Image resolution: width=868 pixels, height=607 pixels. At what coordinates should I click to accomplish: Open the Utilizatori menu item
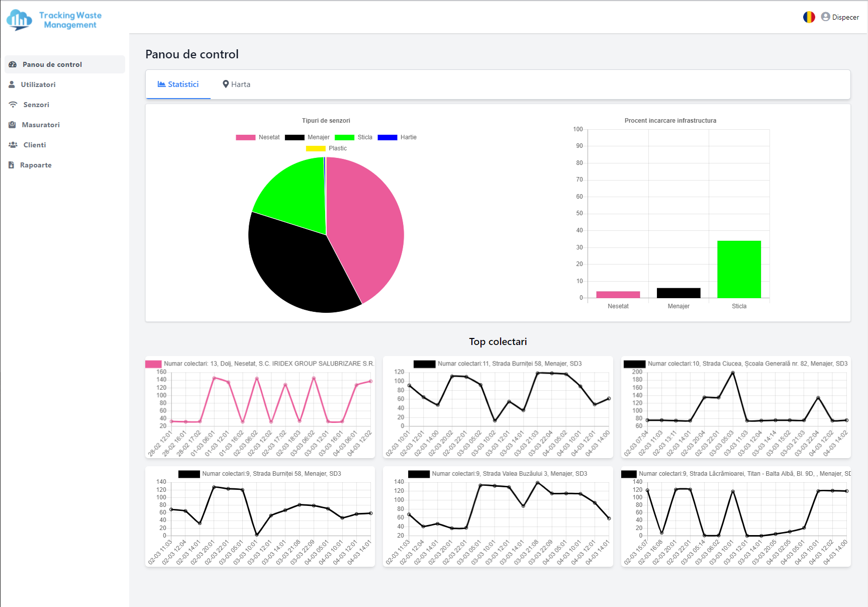coord(65,84)
